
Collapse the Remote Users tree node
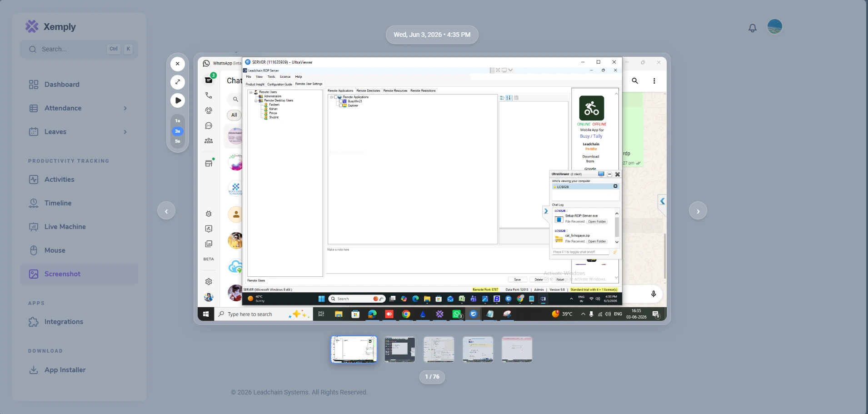(x=251, y=92)
